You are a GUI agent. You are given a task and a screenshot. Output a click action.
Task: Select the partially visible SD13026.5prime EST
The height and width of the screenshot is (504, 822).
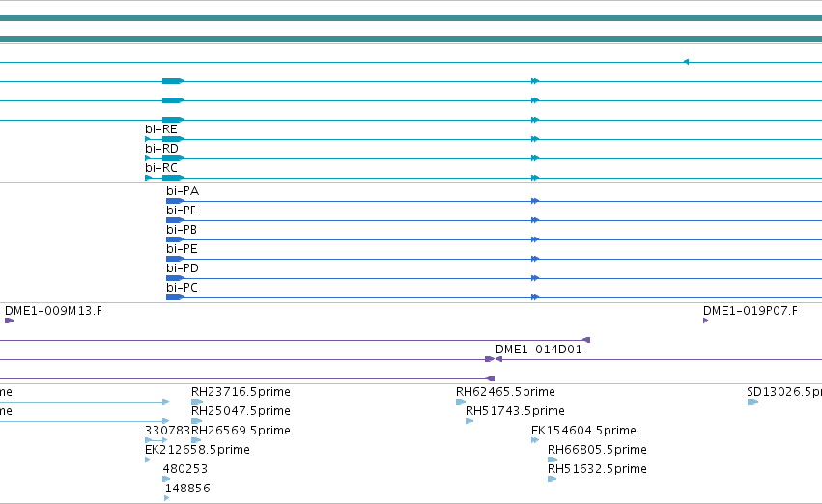(x=784, y=392)
